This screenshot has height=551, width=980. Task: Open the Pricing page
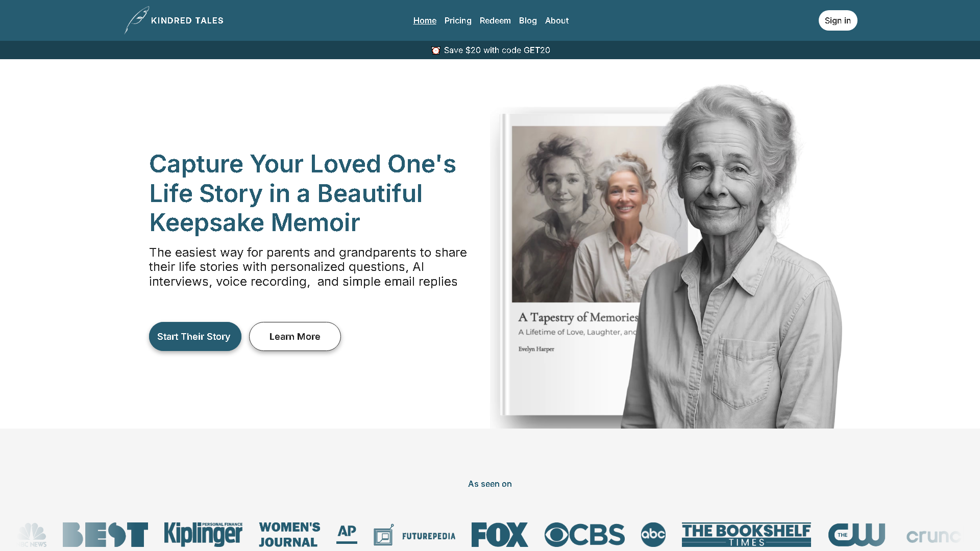(x=458, y=20)
